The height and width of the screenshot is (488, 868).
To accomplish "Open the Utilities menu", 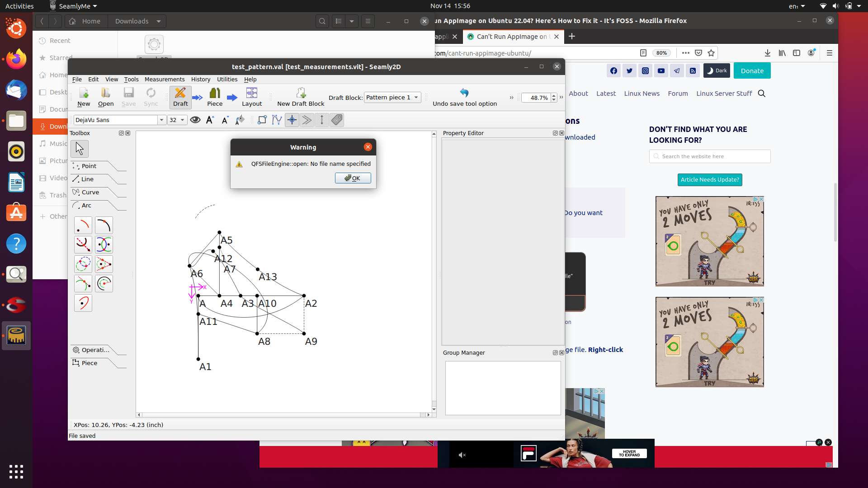I will (x=227, y=79).
